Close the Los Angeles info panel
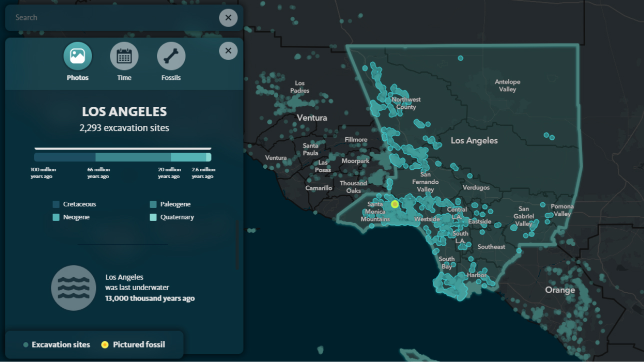This screenshot has width=644, height=362. click(228, 51)
